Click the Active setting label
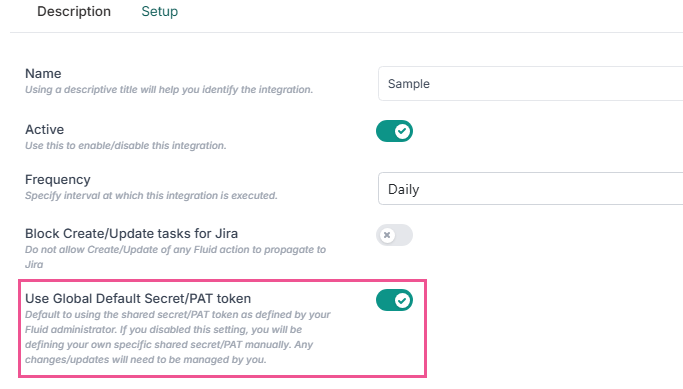The width and height of the screenshot is (683, 389). (x=44, y=130)
